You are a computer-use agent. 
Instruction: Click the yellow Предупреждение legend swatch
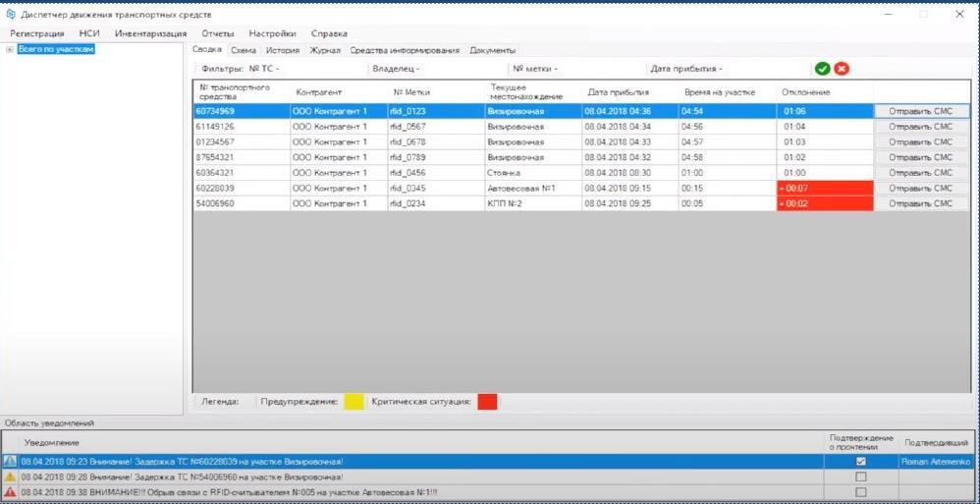[x=354, y=402]
